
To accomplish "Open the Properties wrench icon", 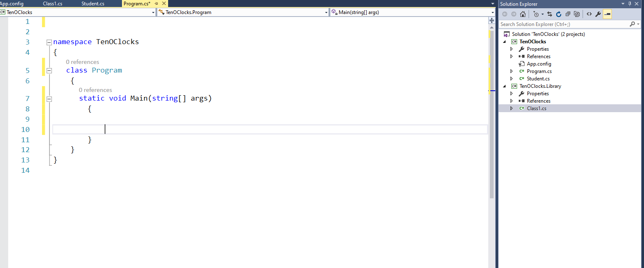I will 598,14.
